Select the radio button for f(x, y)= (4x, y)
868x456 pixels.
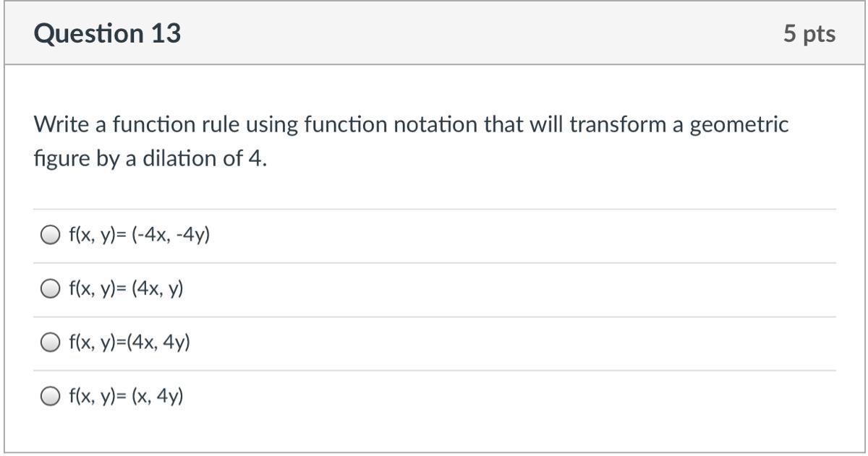(x=50, y=289)
